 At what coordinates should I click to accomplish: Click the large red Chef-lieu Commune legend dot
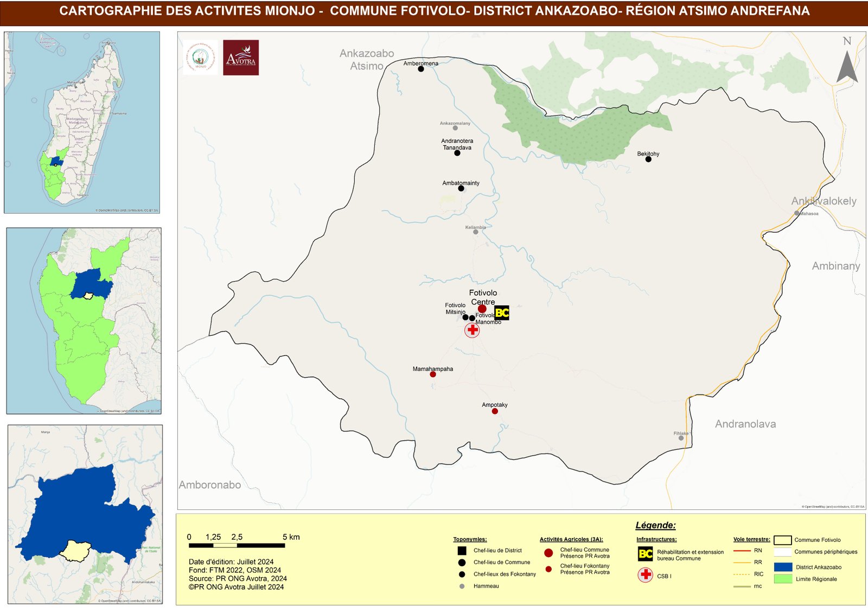548,553
